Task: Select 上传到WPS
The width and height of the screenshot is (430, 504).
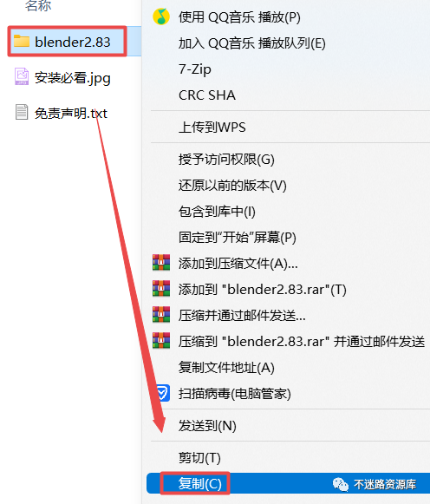Action: [x=212, y=128]
